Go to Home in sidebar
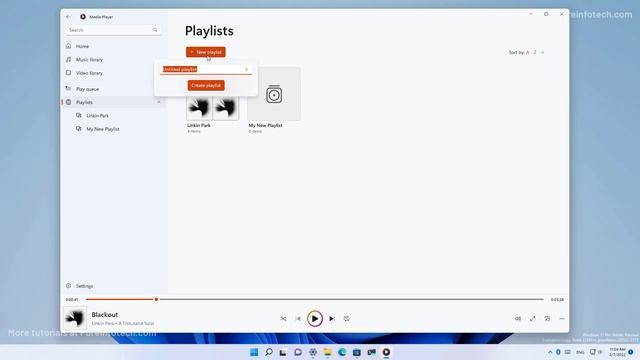 (x=113, y=46)
